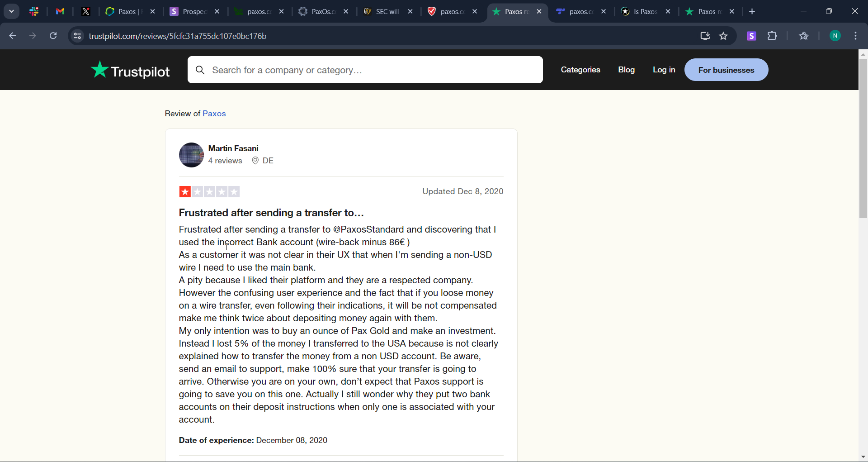View site information icon in address bar
Viewport: 868px width, 462px height.
point(77,36)
